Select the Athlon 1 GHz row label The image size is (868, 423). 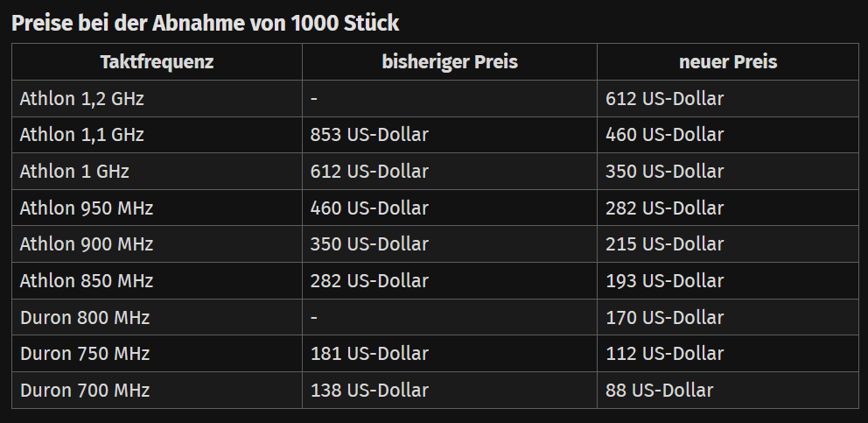pyautogui.click(x=74, y=172)
